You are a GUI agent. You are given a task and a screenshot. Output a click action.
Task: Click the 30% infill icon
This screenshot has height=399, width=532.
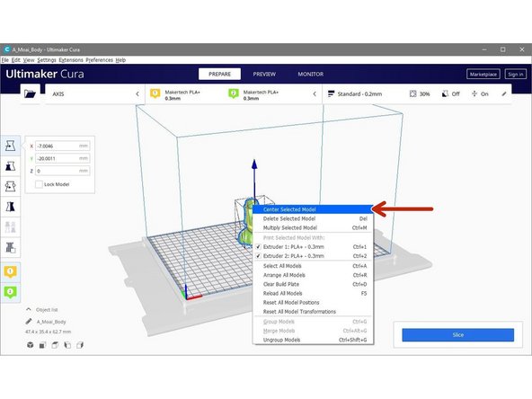[x=412, y=94]
